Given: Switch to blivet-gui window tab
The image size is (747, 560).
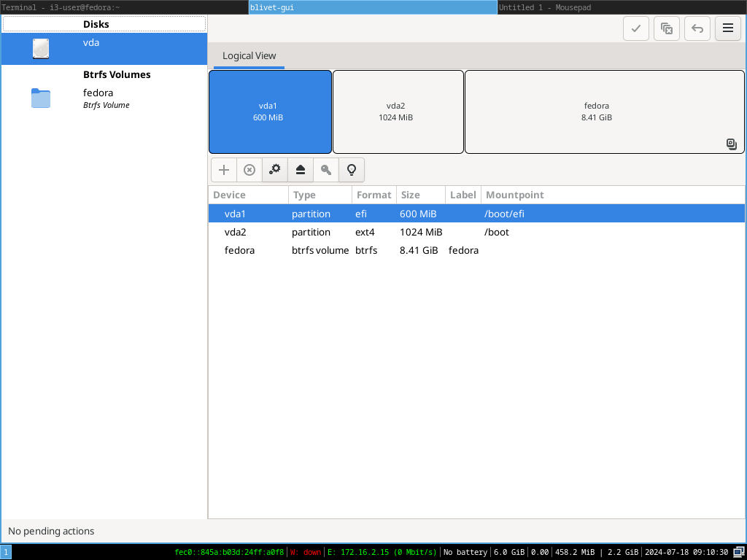Looking at the screenshot, I should [373, 7].
